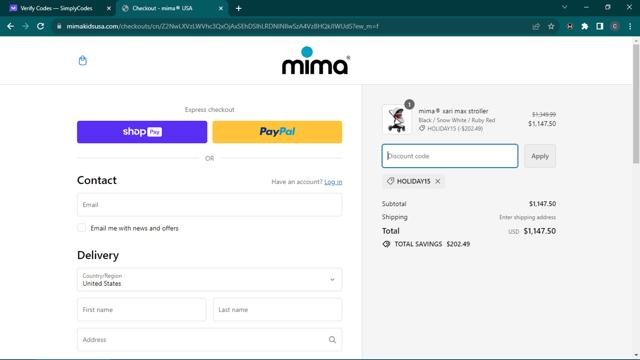Click the mima logo

click(316, 60)
